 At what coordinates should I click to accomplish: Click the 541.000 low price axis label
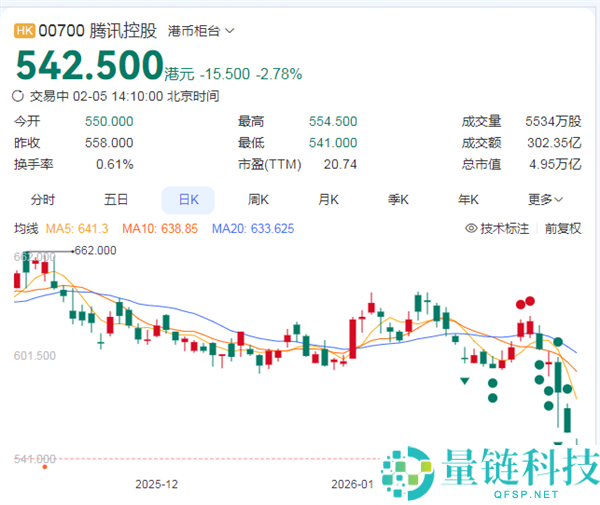(35, 459)
